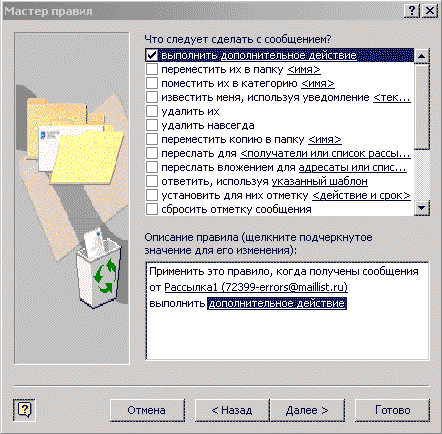Viewport: 442px width, 434px height.
Task: Finish the wizard with Готово button
Action: tap(392, 410)
